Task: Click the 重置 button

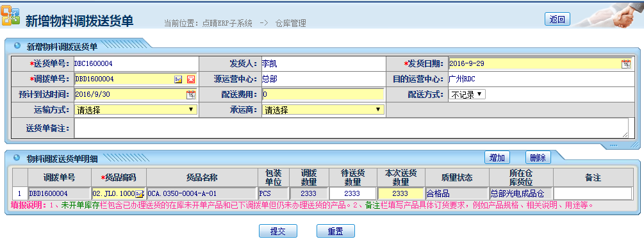Action: [x=336, y=231]
